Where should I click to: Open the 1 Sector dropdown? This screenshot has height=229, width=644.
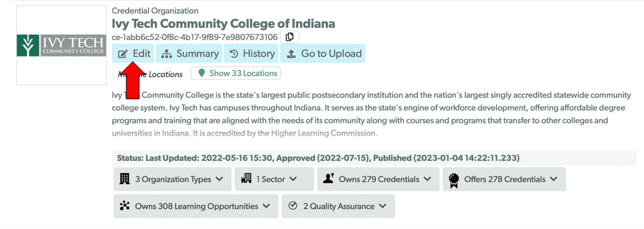click(293, 179)
